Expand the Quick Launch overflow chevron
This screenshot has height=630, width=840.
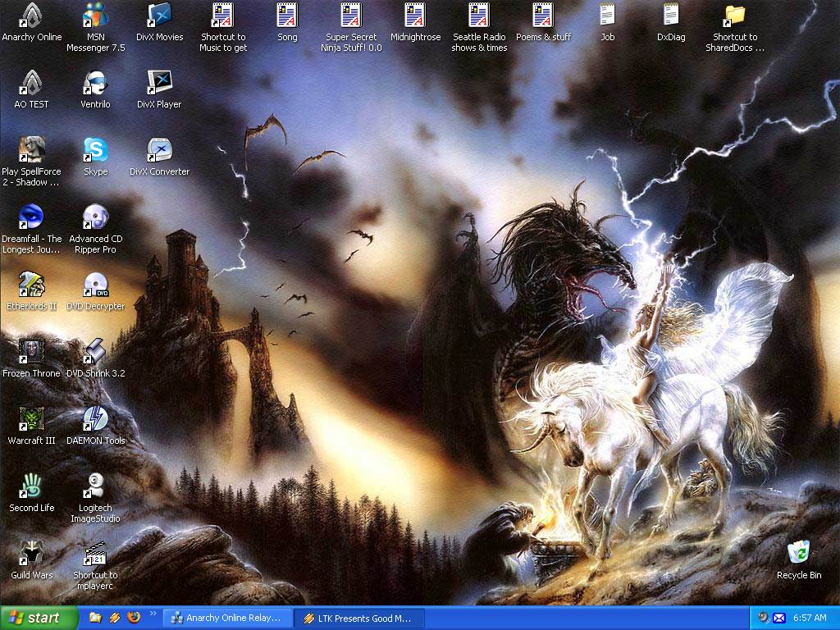point(153,614)
